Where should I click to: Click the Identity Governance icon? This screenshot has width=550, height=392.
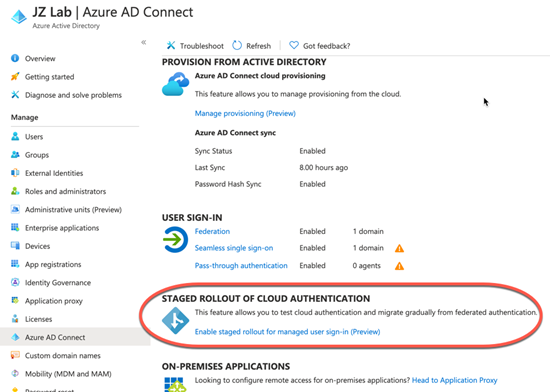point(15,282)
